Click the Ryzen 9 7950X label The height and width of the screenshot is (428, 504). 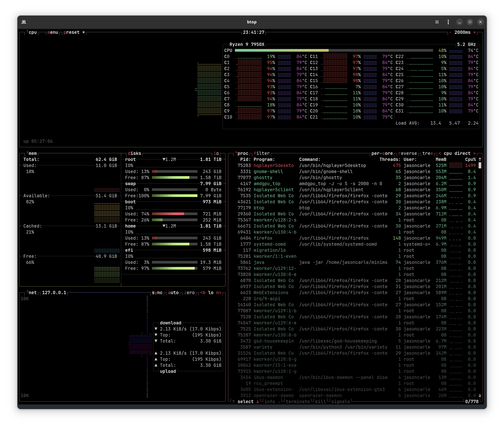(x=247, y=44)
